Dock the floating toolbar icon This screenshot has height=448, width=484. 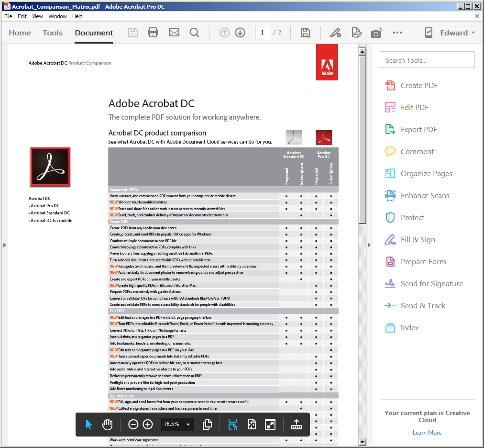coord(297,425)
